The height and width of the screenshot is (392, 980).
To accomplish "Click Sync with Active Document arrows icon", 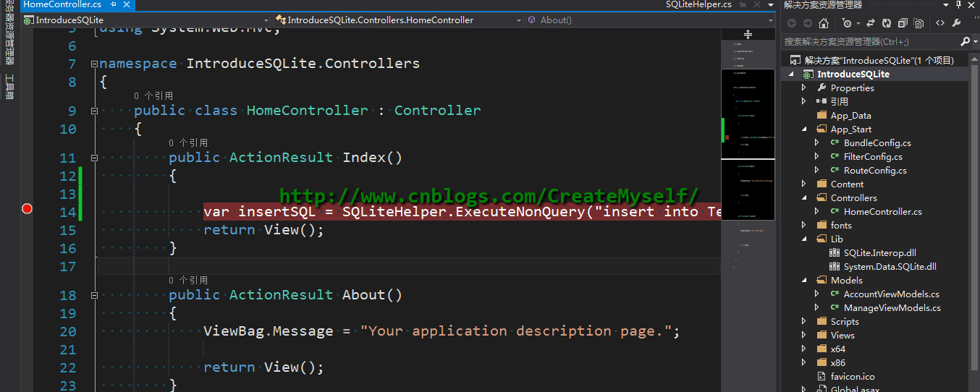I will (x=871, y=23).
